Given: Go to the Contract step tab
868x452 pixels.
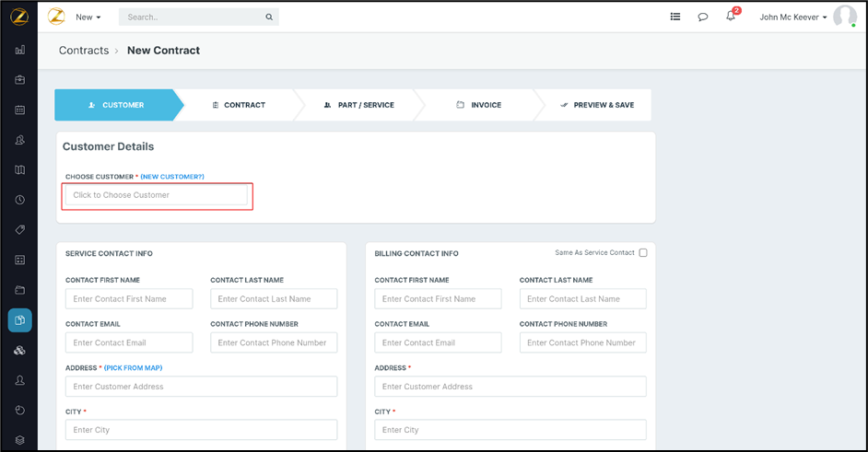Looking at the screenshot, I should 238,105.
